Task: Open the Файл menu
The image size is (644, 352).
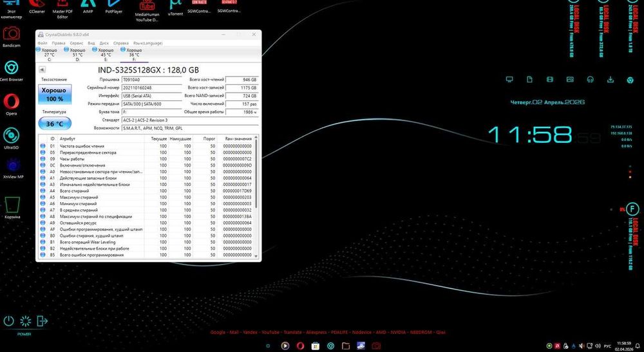Action: tap(43, 43)
